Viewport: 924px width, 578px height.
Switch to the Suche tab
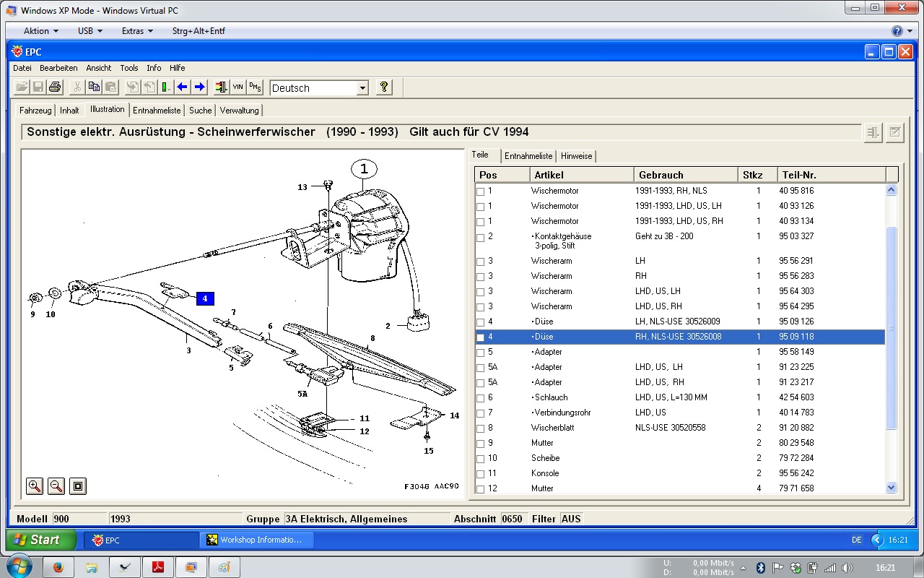click(x=200, y=111)
